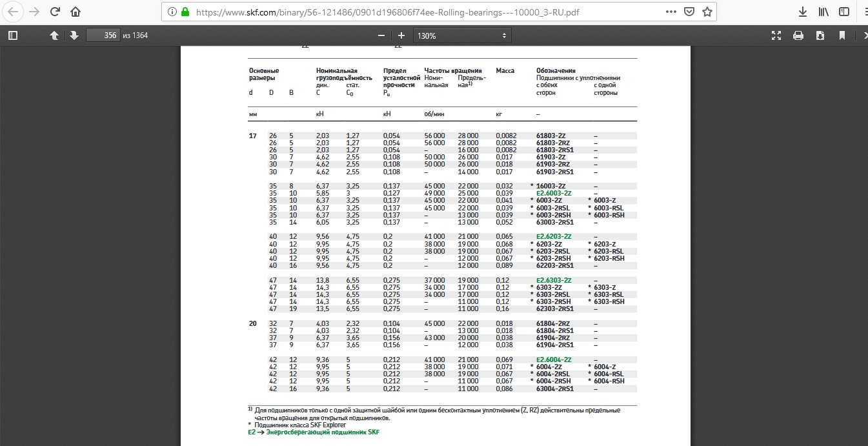Reload the current page
The height and width of the screenshot is (446, 868).
click(55, 12)
